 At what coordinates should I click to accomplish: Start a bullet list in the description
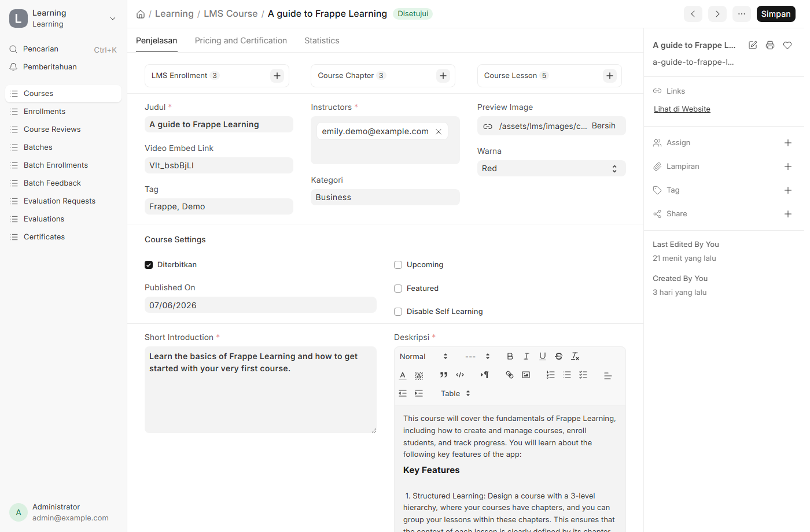coord(567,375)
